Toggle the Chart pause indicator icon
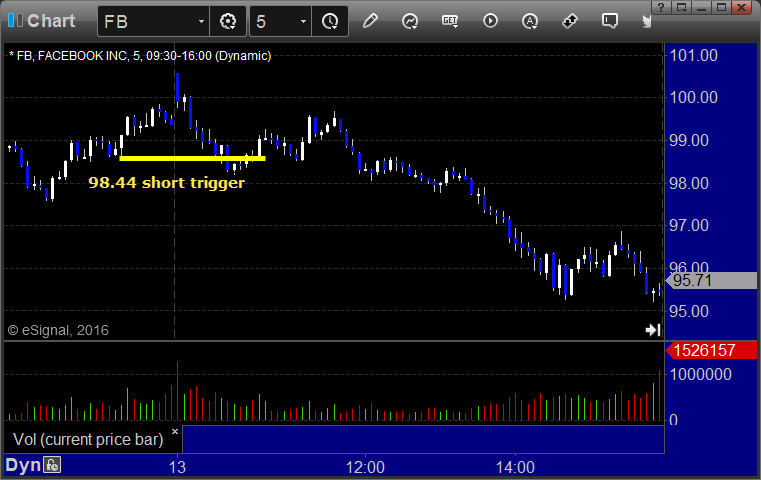 point(15,21)
